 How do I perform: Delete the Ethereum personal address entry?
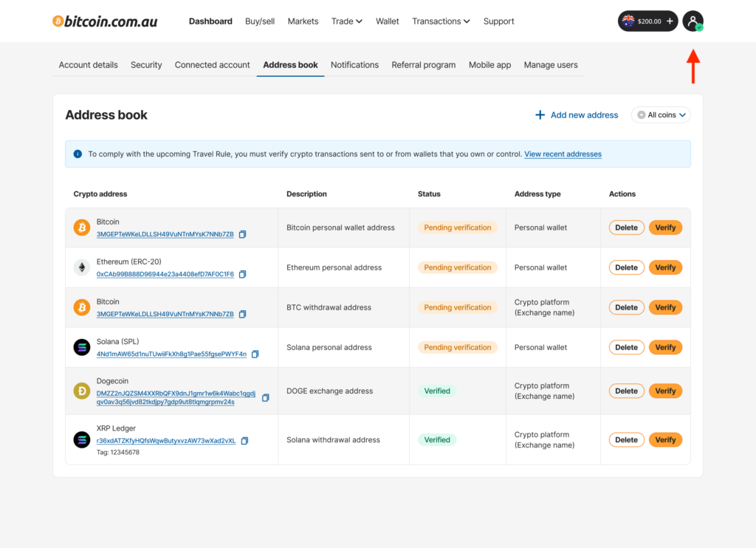click(626, 267)
